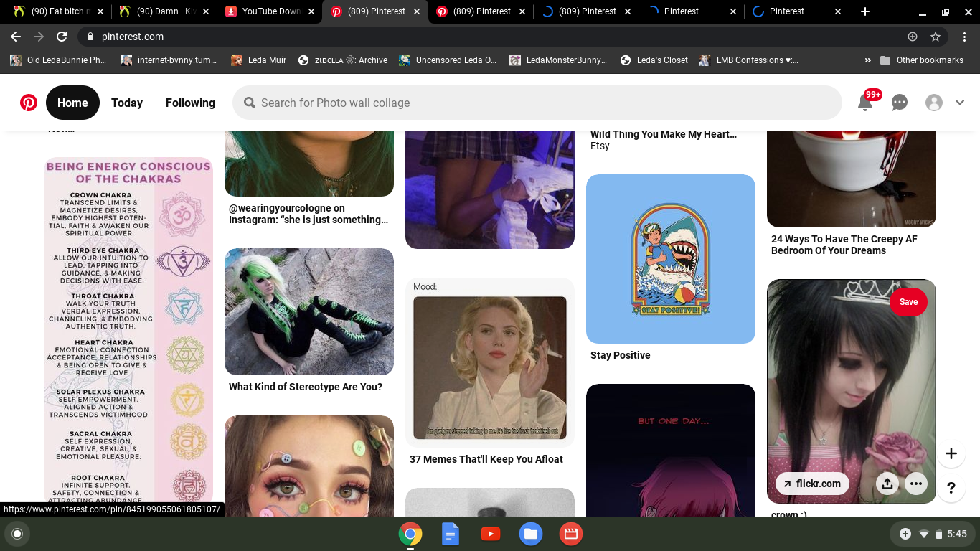980x551 pixels.
Task: Open the button makeup face pin
Action: point(309,466)
